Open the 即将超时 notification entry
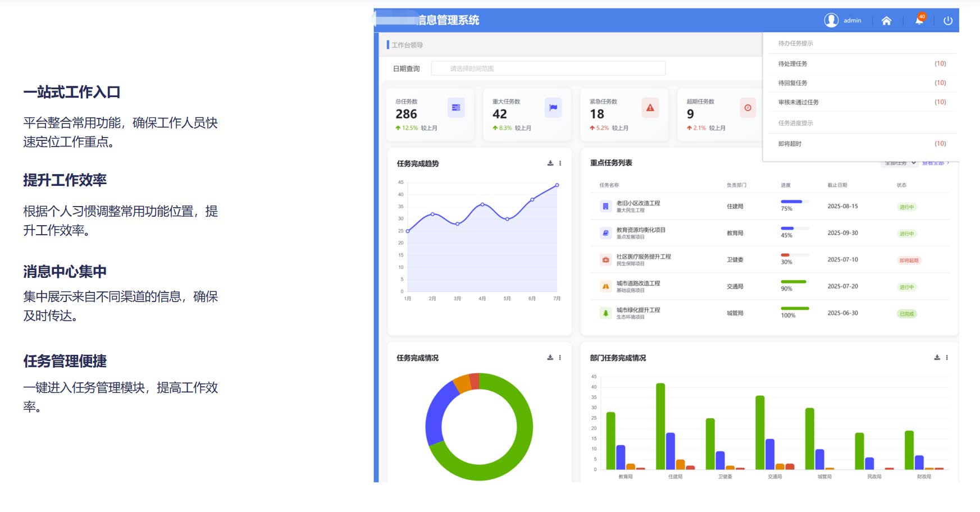This screenshot has height=512, width=980. (x=790, y=144)
